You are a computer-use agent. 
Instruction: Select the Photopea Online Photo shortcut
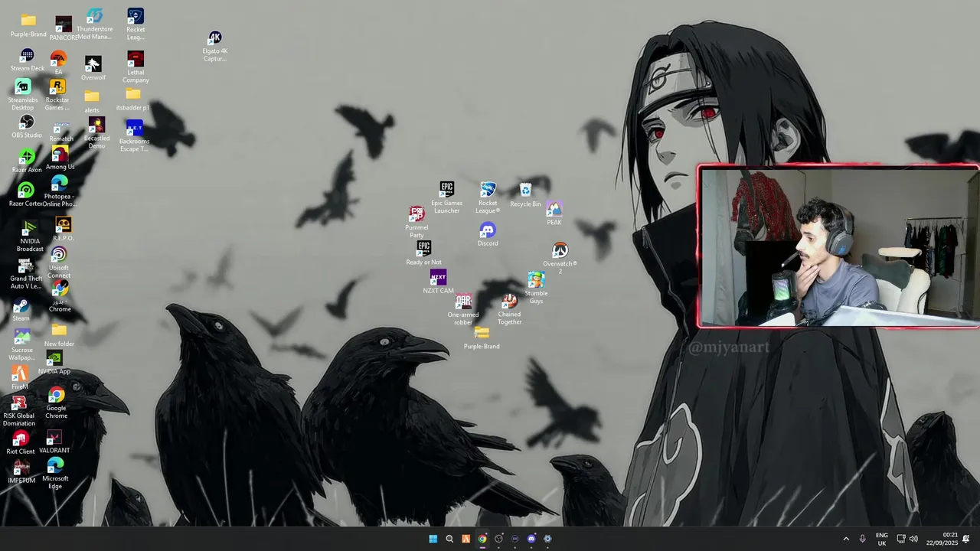(59, 191)
